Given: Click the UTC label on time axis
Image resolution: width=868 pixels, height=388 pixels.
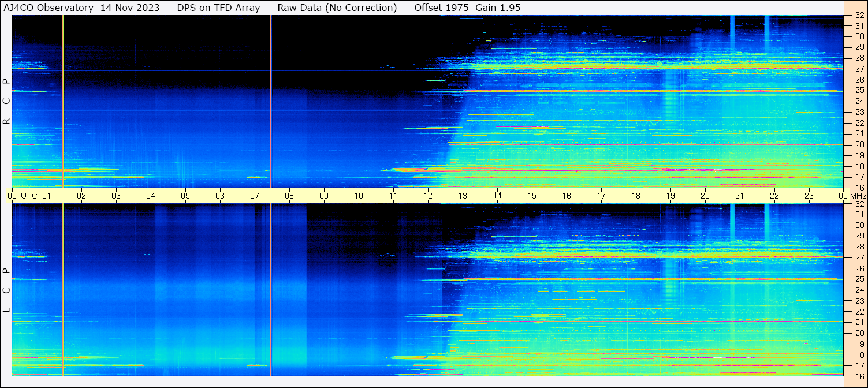Looking at the screenshot, I should point(29,196).
